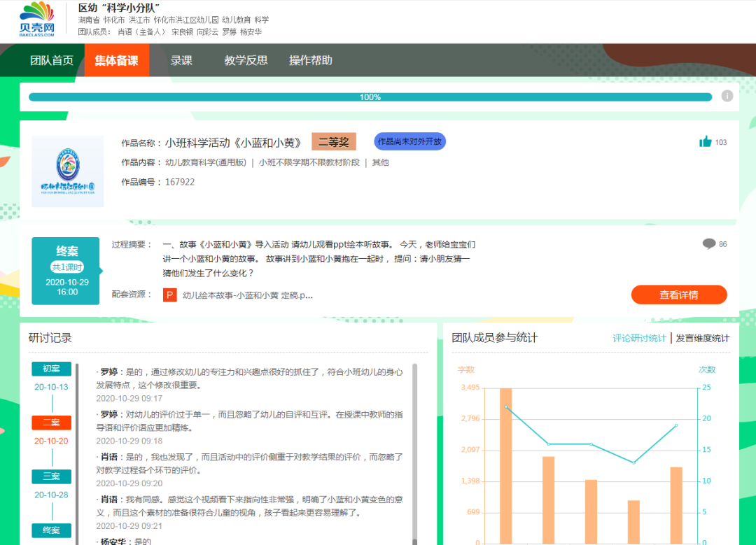The image size is (756, 545).
Task: Click the kindergarten logo thumbnail
Action: (x=67, y=171)
